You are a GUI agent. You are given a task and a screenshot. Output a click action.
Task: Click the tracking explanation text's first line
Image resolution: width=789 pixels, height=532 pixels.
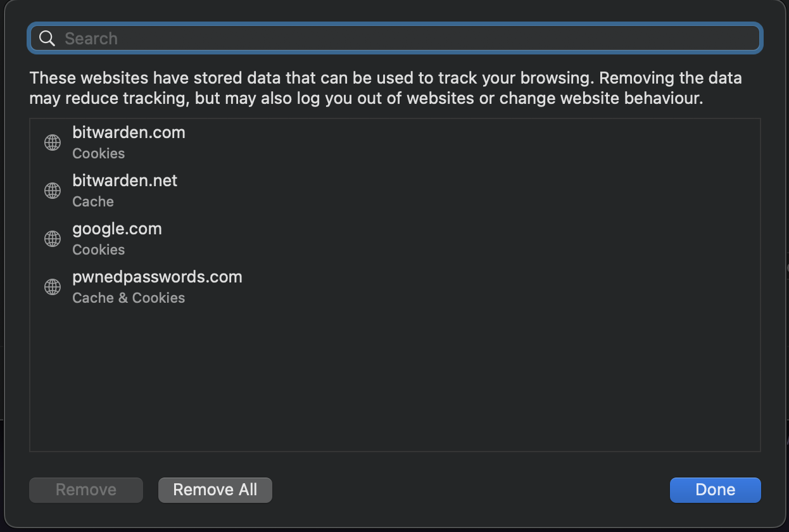coord(385,79)
